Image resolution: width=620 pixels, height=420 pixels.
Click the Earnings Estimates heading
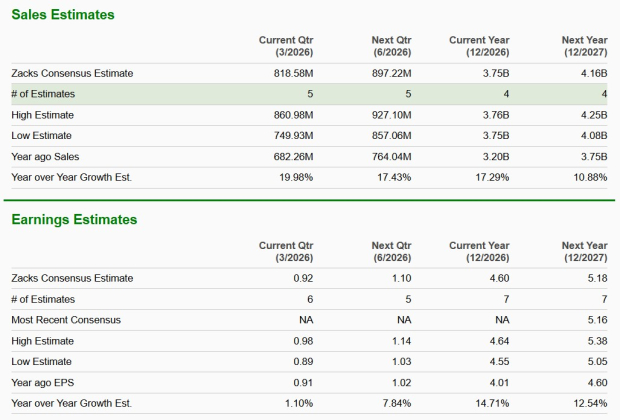pyautogui.click(x=74, y=219)
